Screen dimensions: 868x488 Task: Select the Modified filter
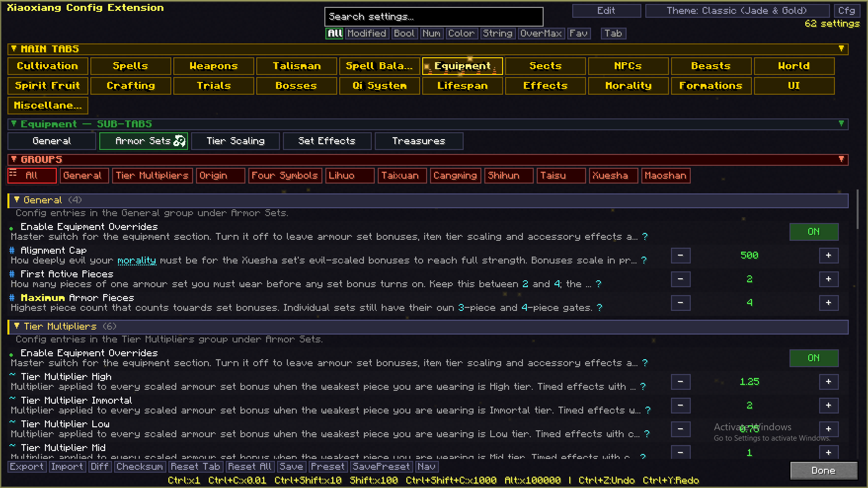click(x=366, y=33)
